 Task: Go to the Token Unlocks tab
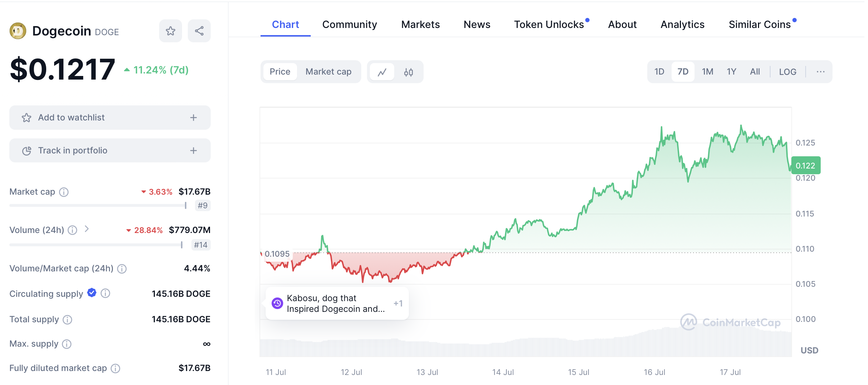pos(549,24)
